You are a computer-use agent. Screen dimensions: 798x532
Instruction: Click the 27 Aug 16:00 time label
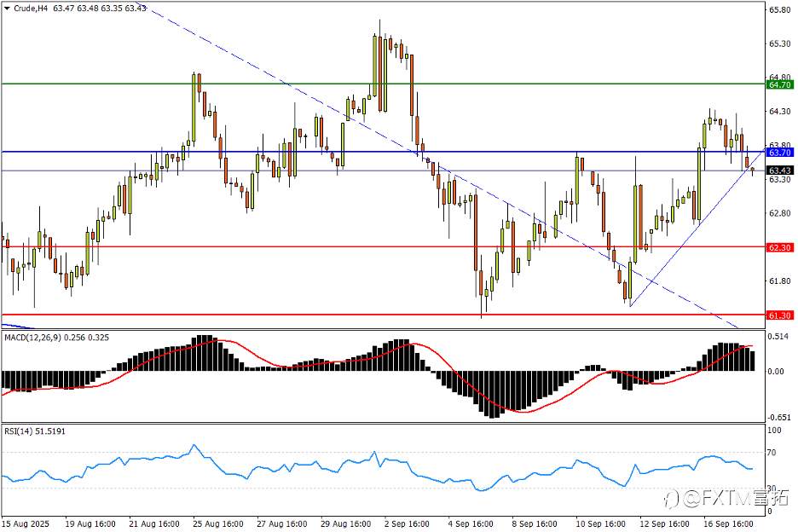point(282,523)
